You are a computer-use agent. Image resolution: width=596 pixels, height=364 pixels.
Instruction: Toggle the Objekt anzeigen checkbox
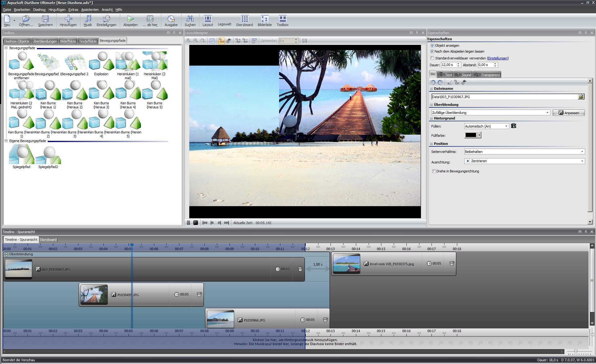pyautogui.click(x=432, y=45)
